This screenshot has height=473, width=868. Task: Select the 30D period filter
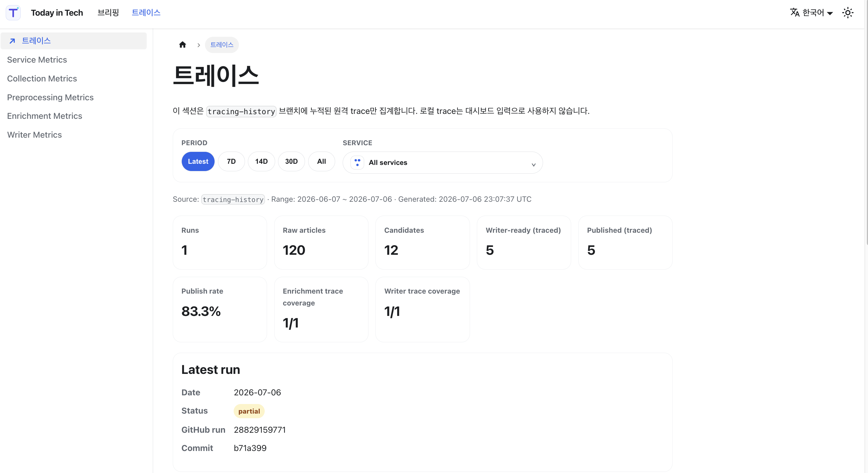291,161
